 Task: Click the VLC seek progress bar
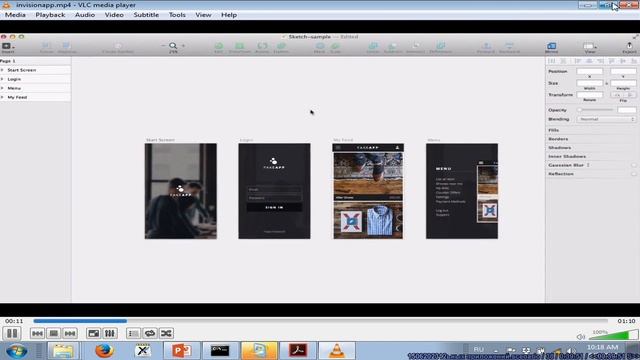pos(320,321)
